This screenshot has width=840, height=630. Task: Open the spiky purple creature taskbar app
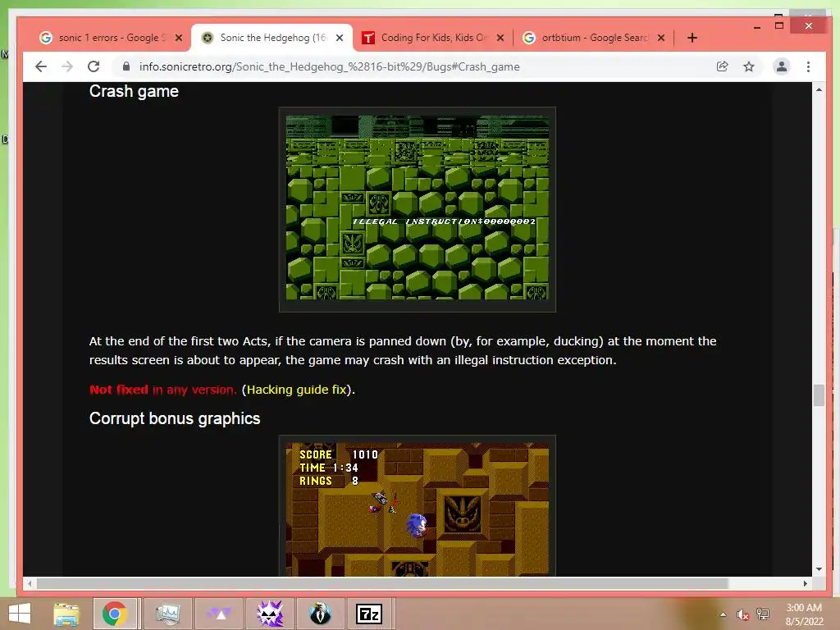click(x=270, y=614)
